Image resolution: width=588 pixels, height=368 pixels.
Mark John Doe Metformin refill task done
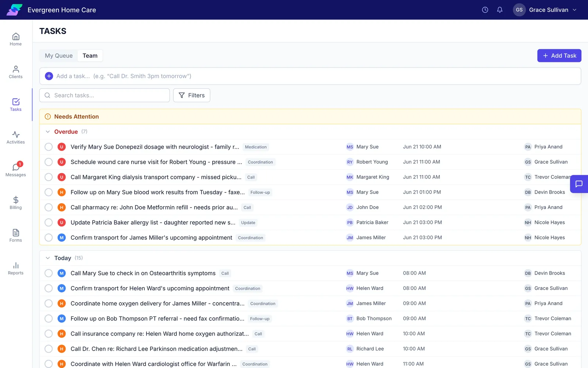(x=49, y=208)
